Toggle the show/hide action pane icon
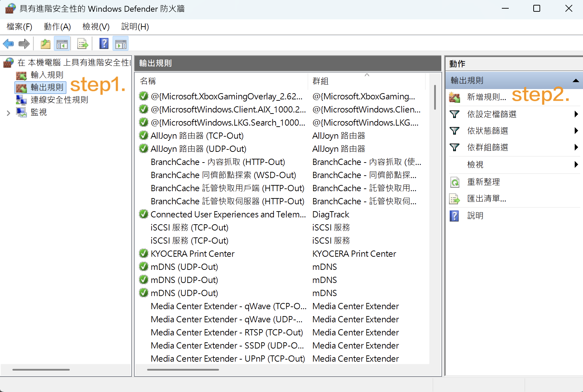This screenshot has height=392, width=583. [x=121, y=44]
